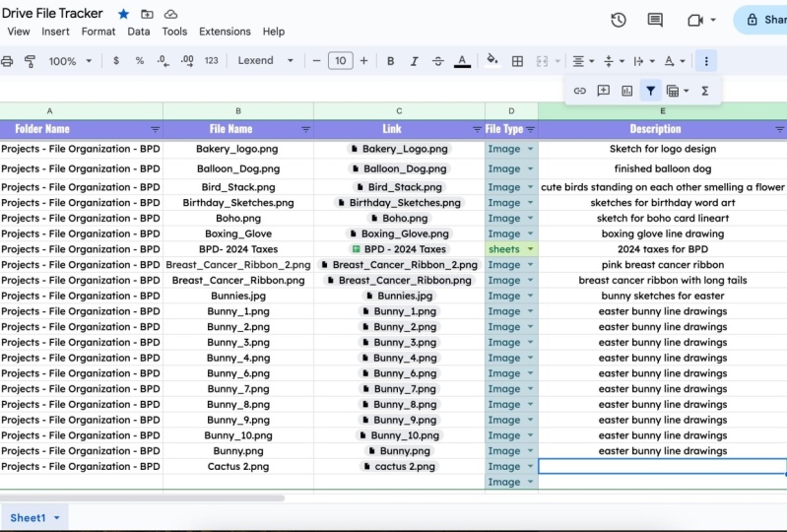This screenshot has height=532, width=787.
Task: Open the Lexend font dropdown
Action: (266, 61)
